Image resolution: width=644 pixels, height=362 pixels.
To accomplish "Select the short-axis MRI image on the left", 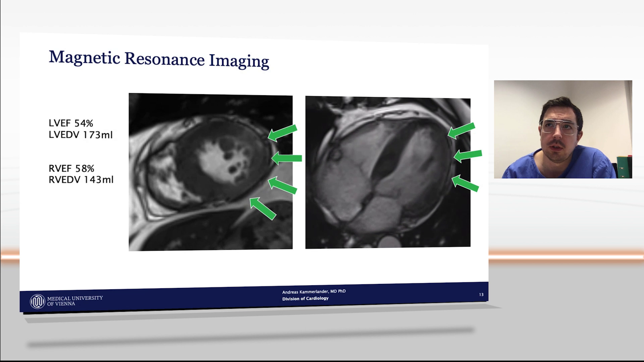I will [210, 172].
